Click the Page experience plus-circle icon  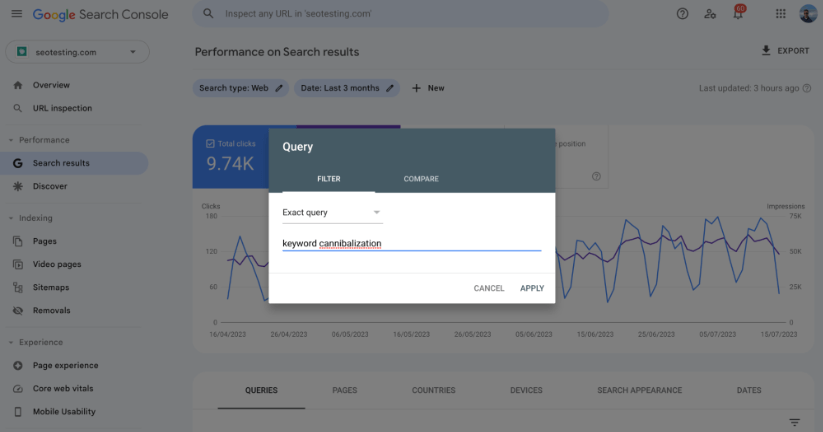[18, 365]
